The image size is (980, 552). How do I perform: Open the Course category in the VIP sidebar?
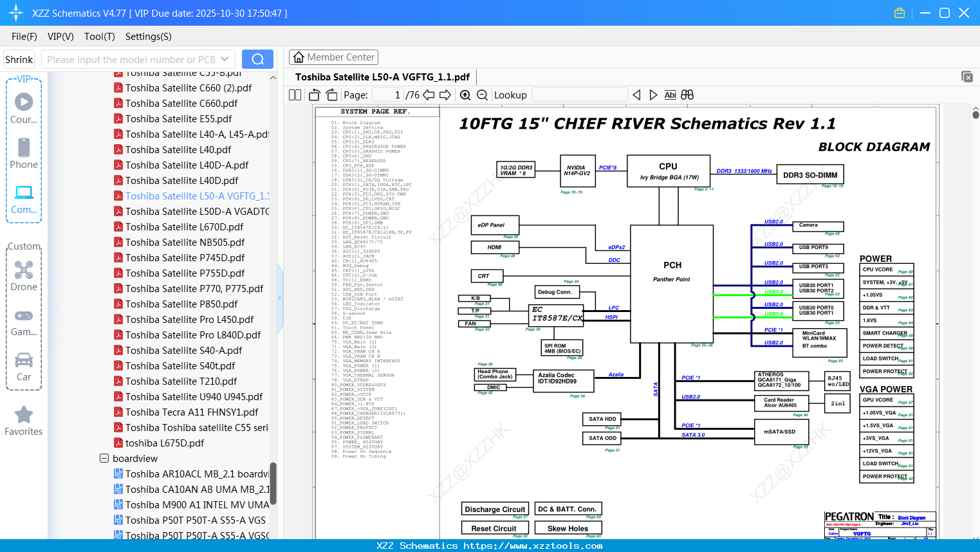[x=24, y=108]
